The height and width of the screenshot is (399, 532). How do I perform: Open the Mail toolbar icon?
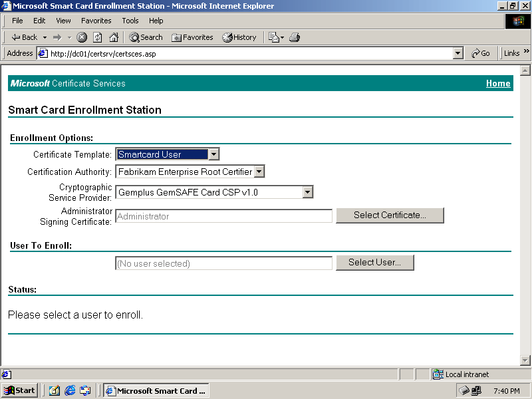pyautogui.click(x=275, y=37)
